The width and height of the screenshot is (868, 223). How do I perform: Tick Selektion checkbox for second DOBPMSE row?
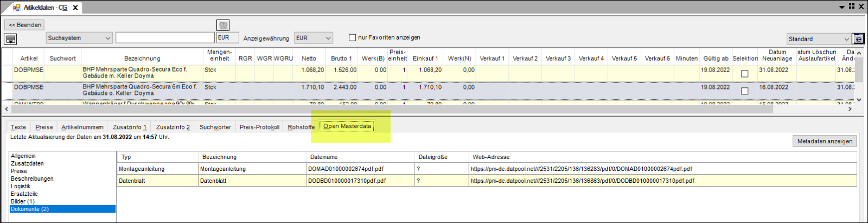(x=744, y=91)
